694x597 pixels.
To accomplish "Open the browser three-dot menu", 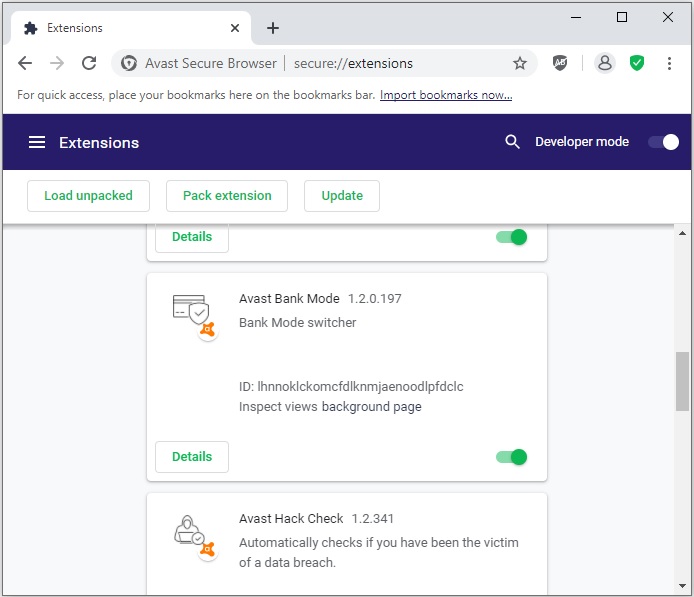I will tap(669, 63).
